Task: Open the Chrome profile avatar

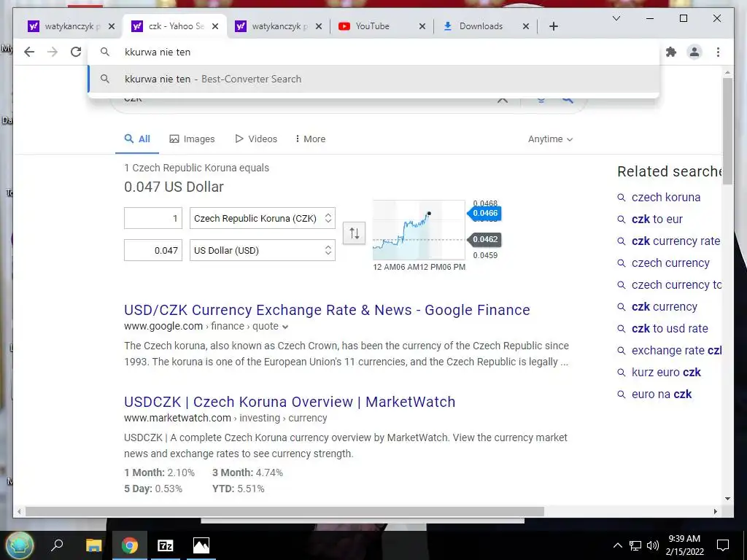Action: coord(694,52)
